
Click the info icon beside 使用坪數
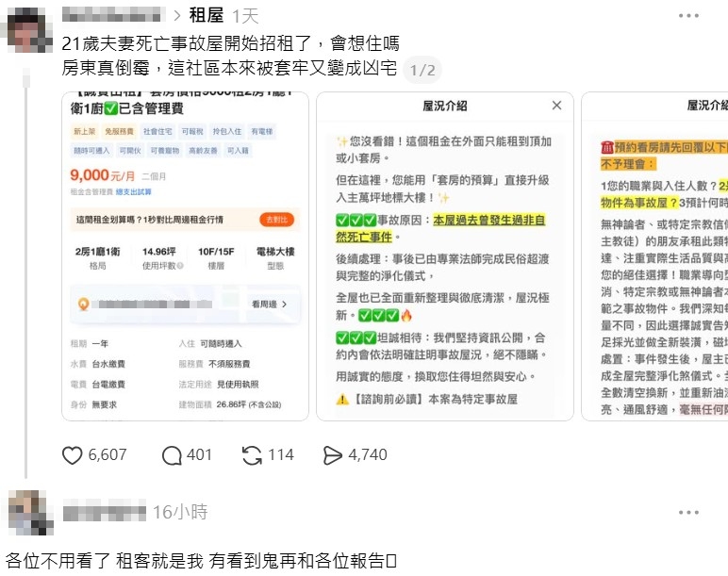coord(181,266)
